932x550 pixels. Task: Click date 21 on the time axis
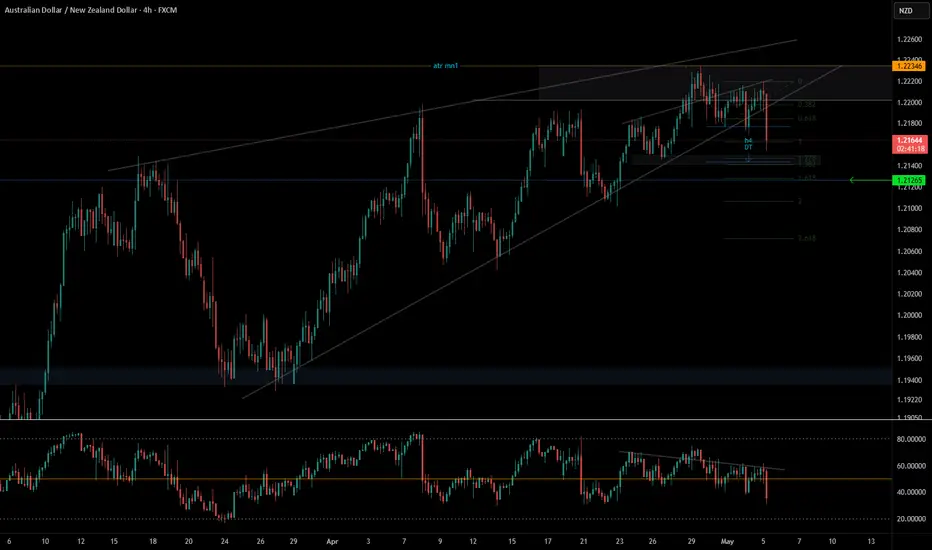tap(583, 541)
